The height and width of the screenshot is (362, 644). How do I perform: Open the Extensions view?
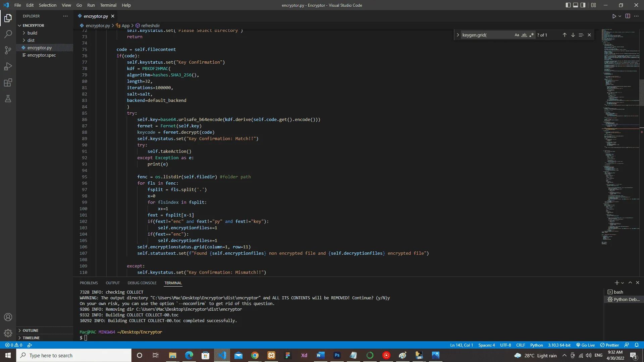click(x=8, y=82)
